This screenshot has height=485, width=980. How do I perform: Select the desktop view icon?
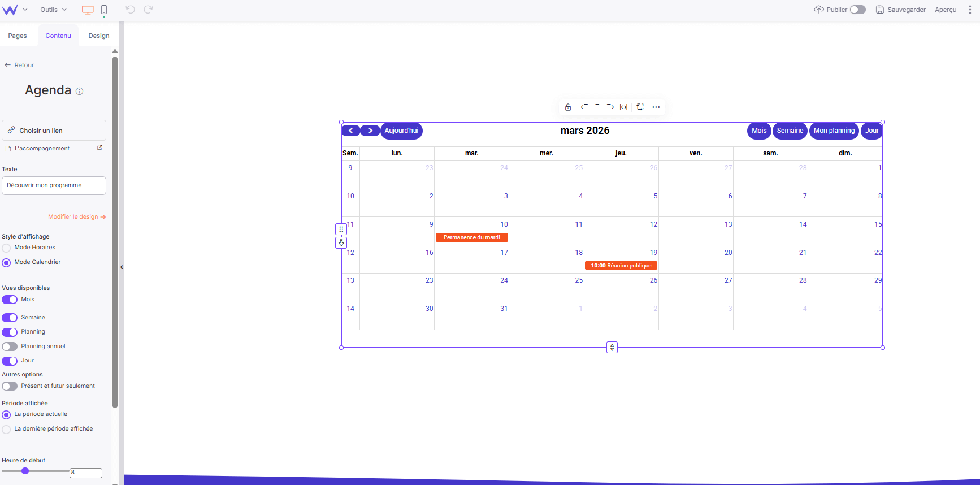click(x=88, y=10)
